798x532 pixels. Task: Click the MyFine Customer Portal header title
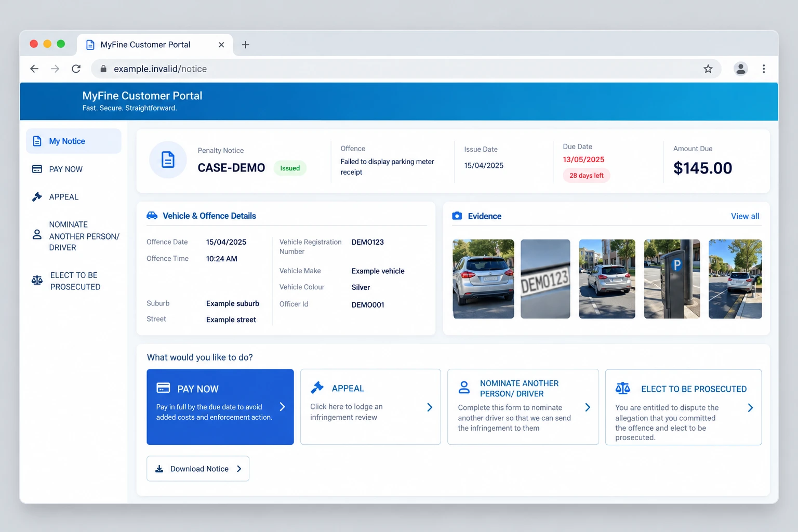pyautogui.click(x=142, y=96)
